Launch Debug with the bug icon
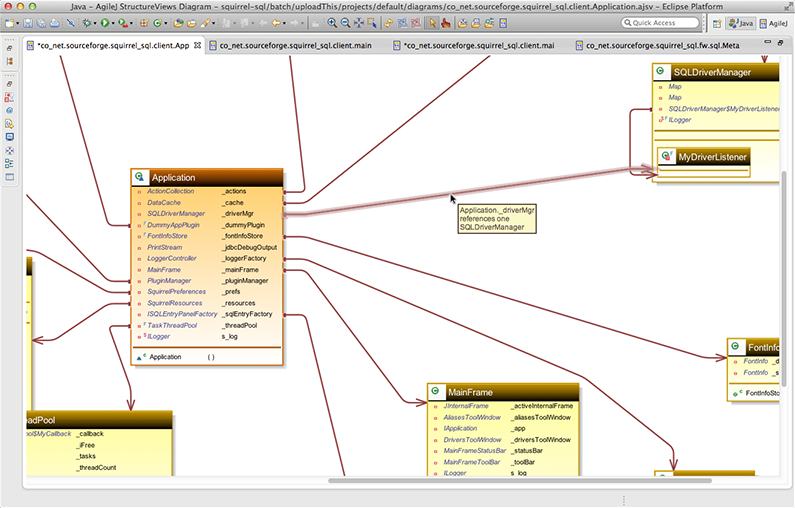The image size is (795, 508). point(87,23)
